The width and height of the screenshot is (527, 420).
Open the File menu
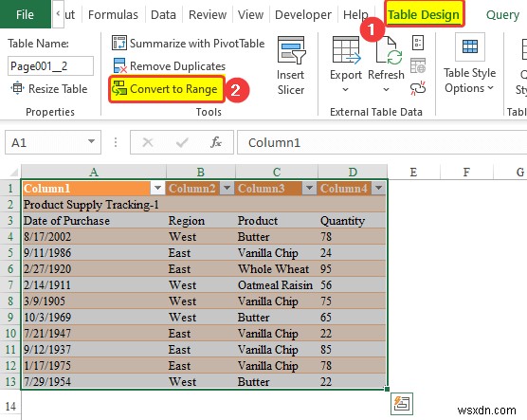[26, 14]
